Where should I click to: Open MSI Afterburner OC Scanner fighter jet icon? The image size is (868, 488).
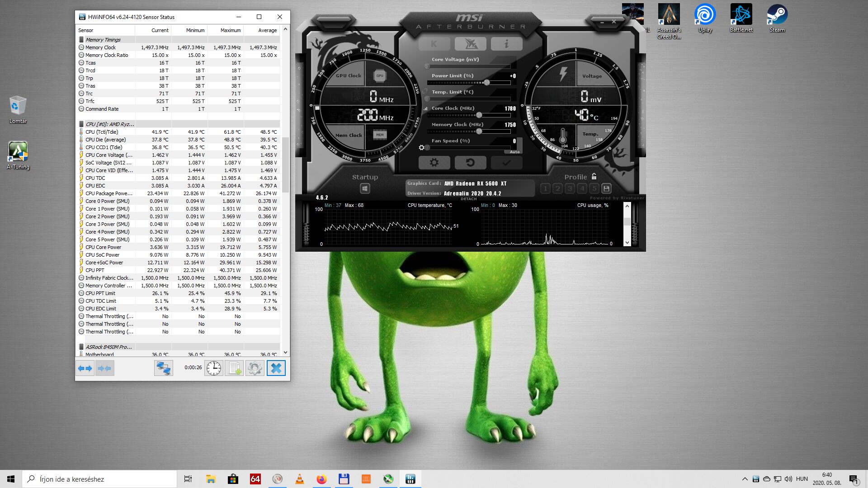tap(470, 44)
